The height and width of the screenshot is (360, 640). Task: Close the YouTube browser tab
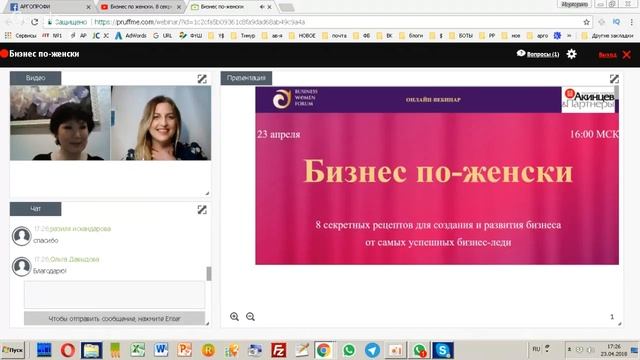tap(179, 7)
